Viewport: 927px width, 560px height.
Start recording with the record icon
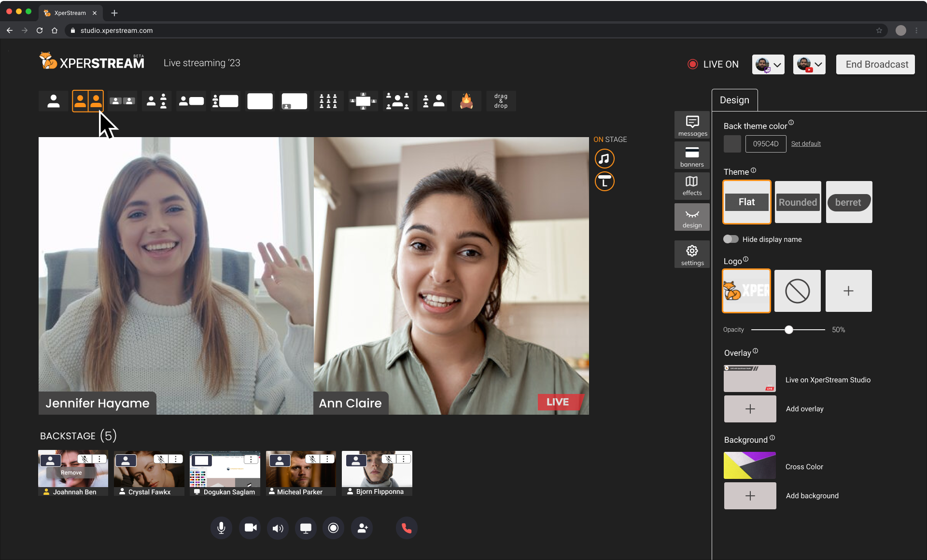(x=333, y=528)
